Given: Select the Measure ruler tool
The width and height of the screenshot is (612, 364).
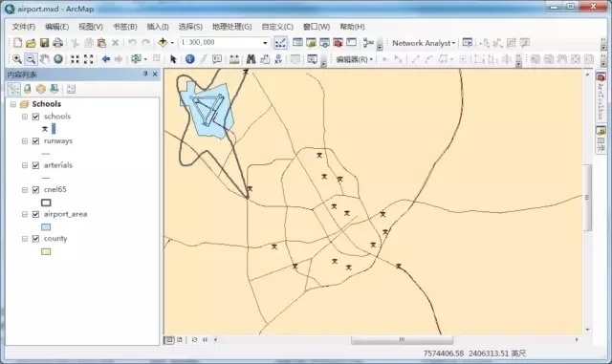Looking at the screenshot, I should click(234, 59).
